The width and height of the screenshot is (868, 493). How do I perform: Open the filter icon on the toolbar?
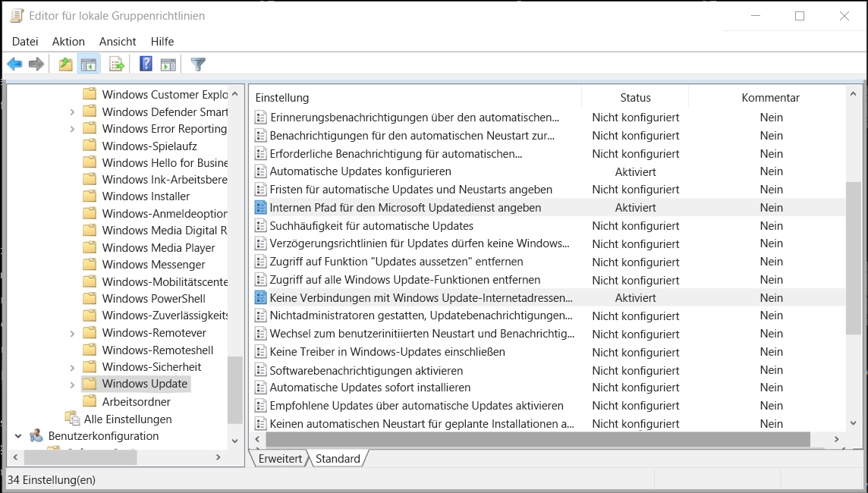[197, 64]
